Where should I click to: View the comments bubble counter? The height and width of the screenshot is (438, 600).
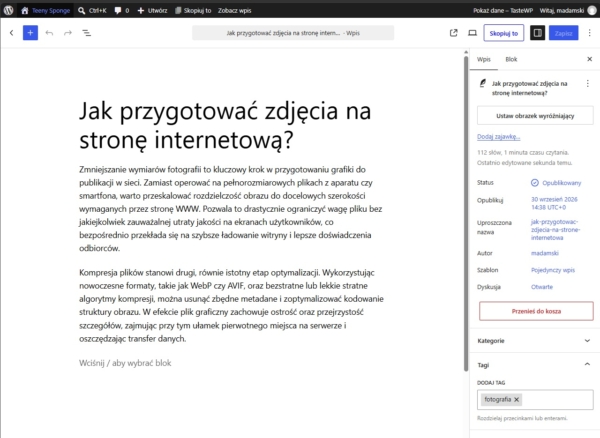122,11
